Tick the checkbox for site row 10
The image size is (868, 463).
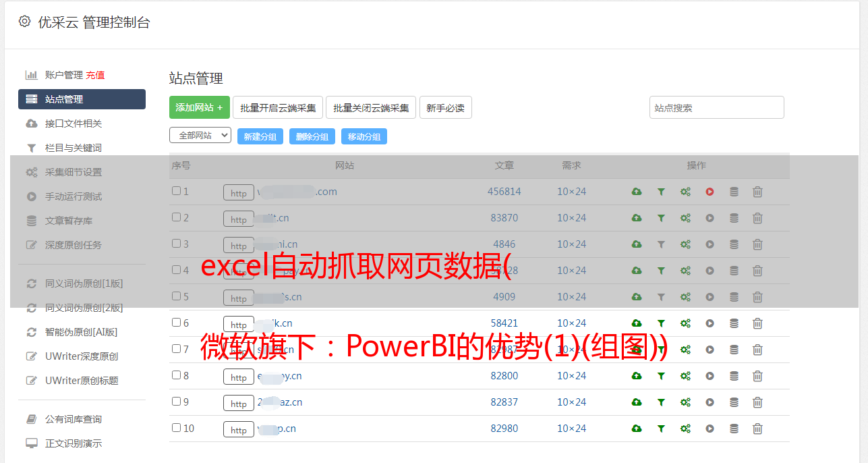pos(176,428)
